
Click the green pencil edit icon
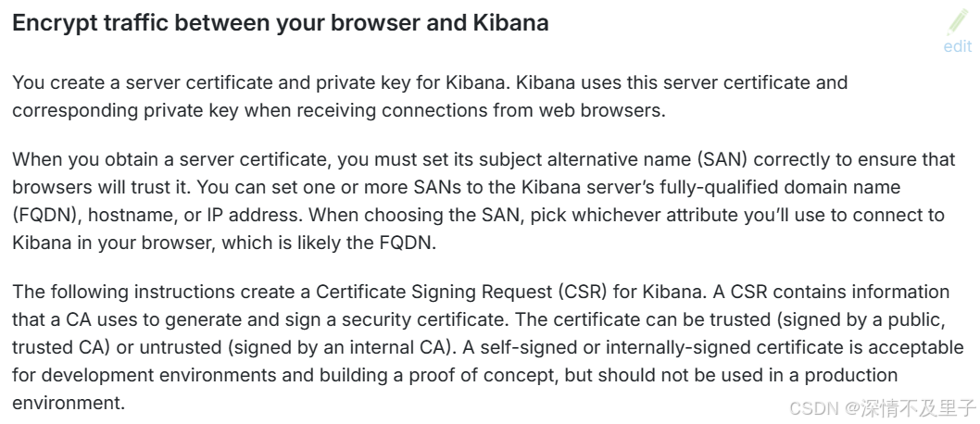(x=958, y=22)
